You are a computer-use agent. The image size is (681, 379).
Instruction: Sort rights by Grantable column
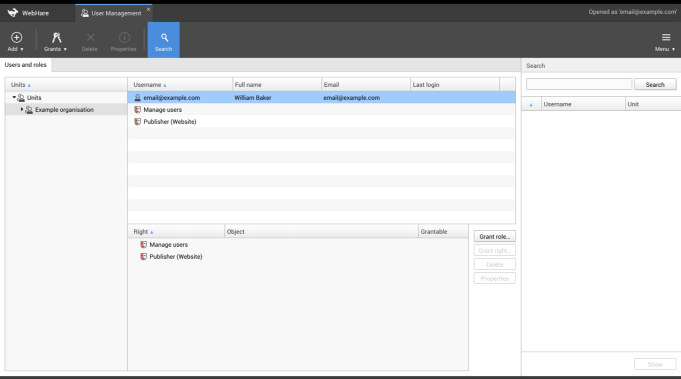(443, 231)
